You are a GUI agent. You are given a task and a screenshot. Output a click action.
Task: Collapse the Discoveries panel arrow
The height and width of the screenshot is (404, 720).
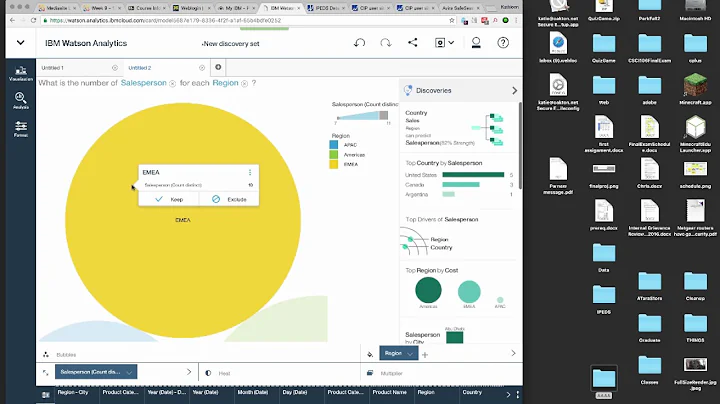[x=514, y=91]
